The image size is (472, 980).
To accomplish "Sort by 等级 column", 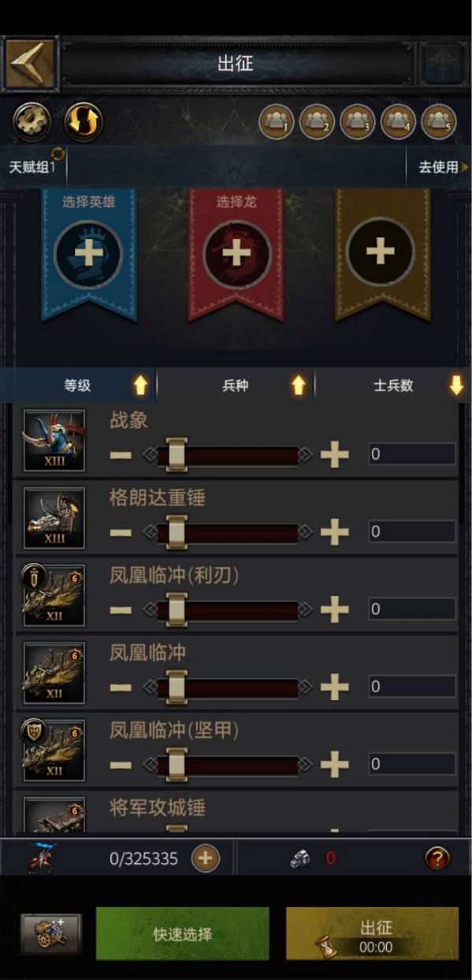I will pos(79,386).
